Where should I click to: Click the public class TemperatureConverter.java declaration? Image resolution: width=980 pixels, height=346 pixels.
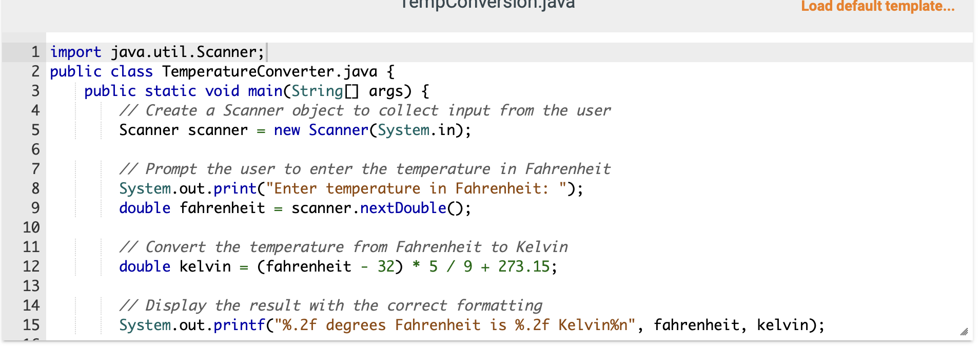pos(221,71)
